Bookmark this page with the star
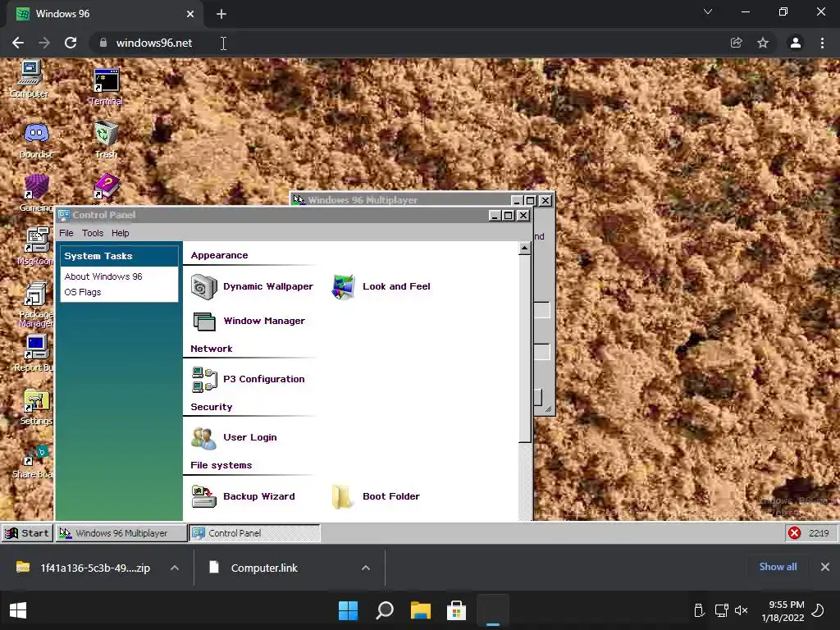This screenshot has width=840, height=630. tap(763, 43)
